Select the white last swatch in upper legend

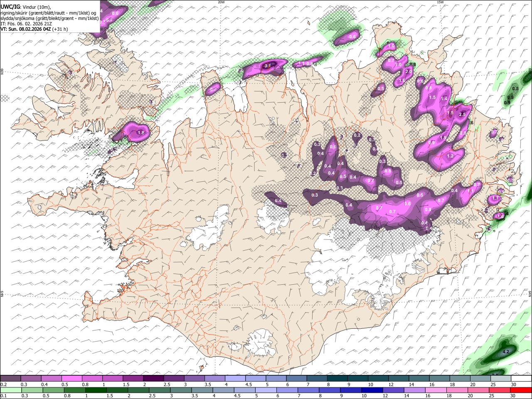[x=521, y=379]
